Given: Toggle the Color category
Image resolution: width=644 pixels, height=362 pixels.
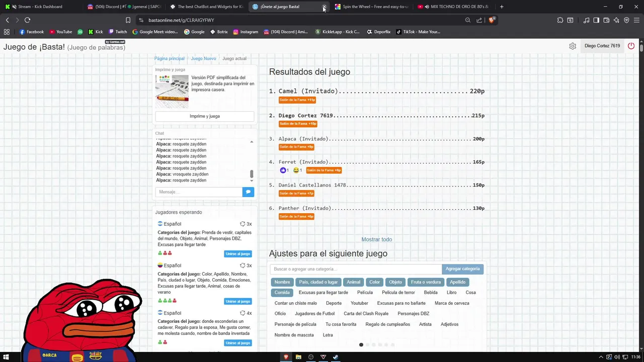Looking at the screenshot, I should pos(375,282).
